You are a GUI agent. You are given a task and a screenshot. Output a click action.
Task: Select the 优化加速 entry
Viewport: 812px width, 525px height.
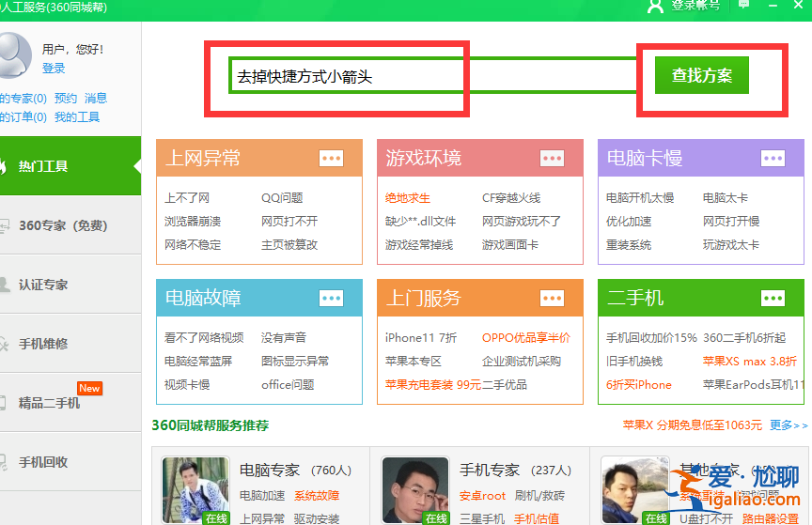tap(629, 221)
